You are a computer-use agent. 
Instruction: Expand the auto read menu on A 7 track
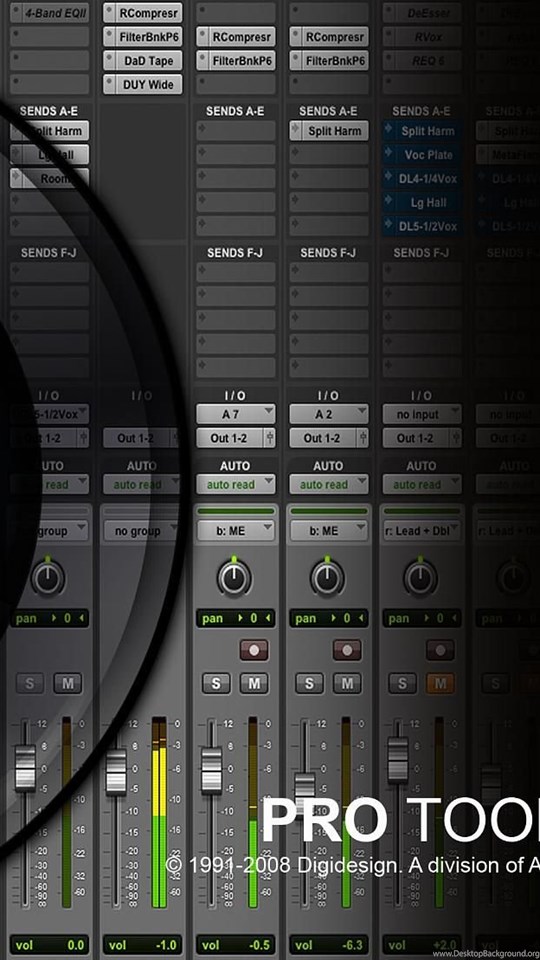[x=236, y=484]
